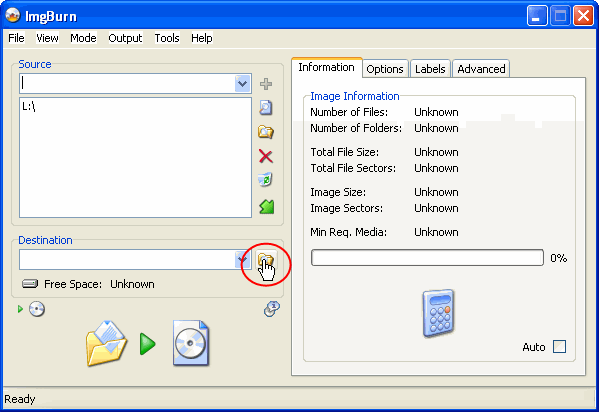Toggle the small disc output icon
The width and height of the screenshot is (599, 412).
point(37,309)
